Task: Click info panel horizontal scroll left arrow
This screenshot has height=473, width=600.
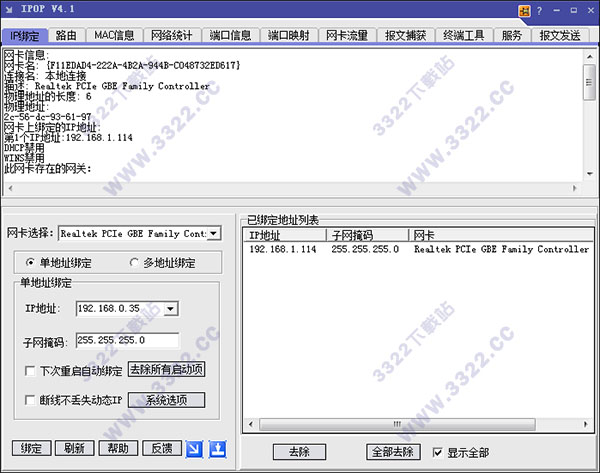Action: 10,188
